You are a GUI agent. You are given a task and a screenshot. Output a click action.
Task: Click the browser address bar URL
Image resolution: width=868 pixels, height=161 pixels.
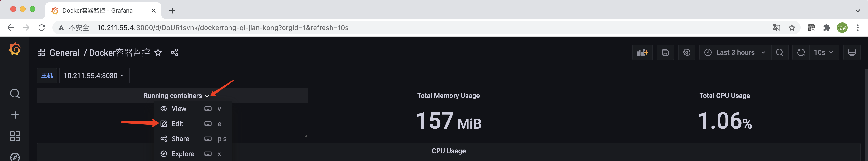[222, 28]
